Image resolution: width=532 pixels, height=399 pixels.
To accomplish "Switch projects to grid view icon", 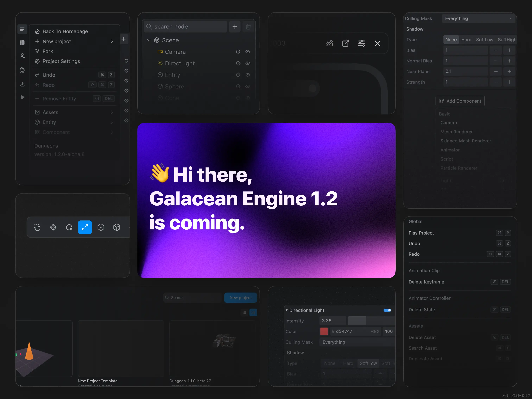I will [x=253, y=312].
